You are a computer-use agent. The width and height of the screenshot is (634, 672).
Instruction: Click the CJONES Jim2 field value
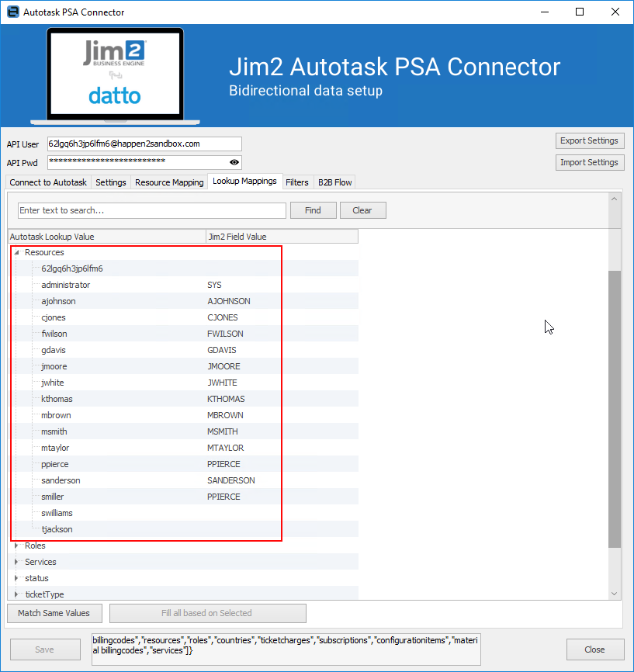coord(223,317)
